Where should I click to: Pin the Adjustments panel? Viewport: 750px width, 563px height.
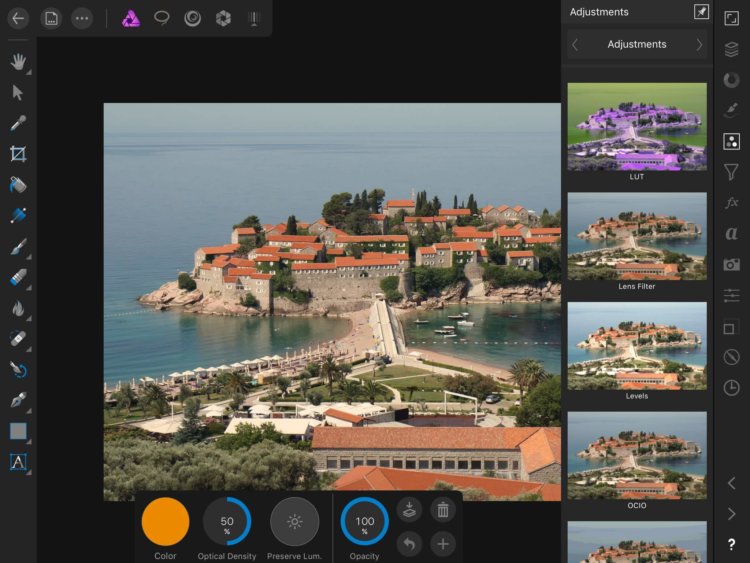701,12
